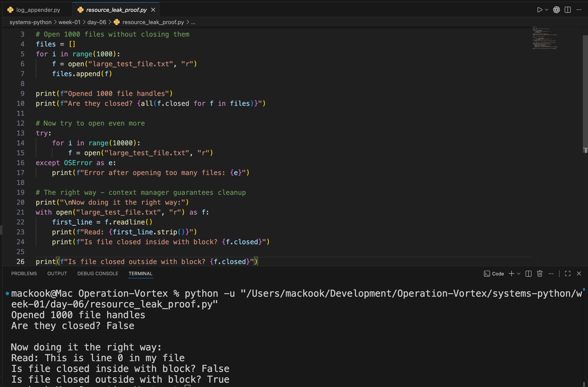Kill terminal with trash icon
Screen dimensions: 588x387
coord(540,273)
